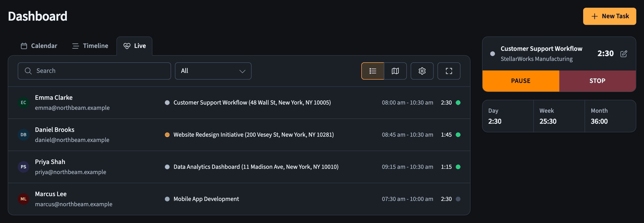Click green status dot in Emma Clarke row
Image resolution: width=644 pixels, height=223 pixels.
click(458, 103)
